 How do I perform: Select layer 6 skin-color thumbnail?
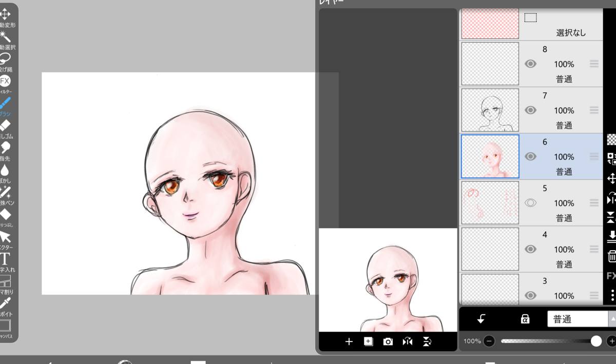point(490,156)
